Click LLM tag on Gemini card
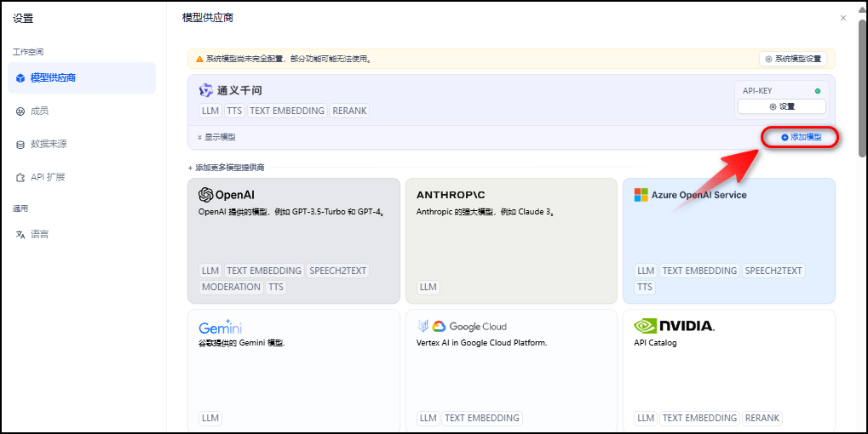Viewport: 868px width, 434px height. point(210,418)
